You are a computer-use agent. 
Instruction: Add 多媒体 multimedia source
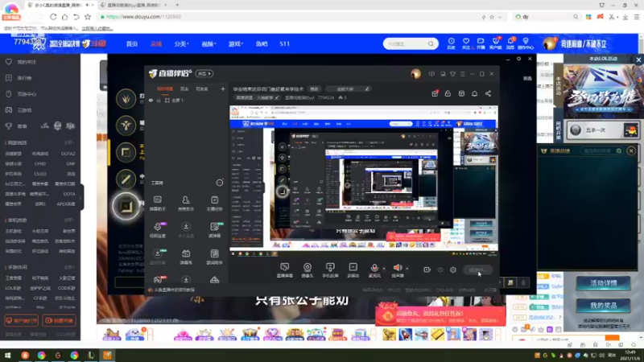[x=353, y=270]
